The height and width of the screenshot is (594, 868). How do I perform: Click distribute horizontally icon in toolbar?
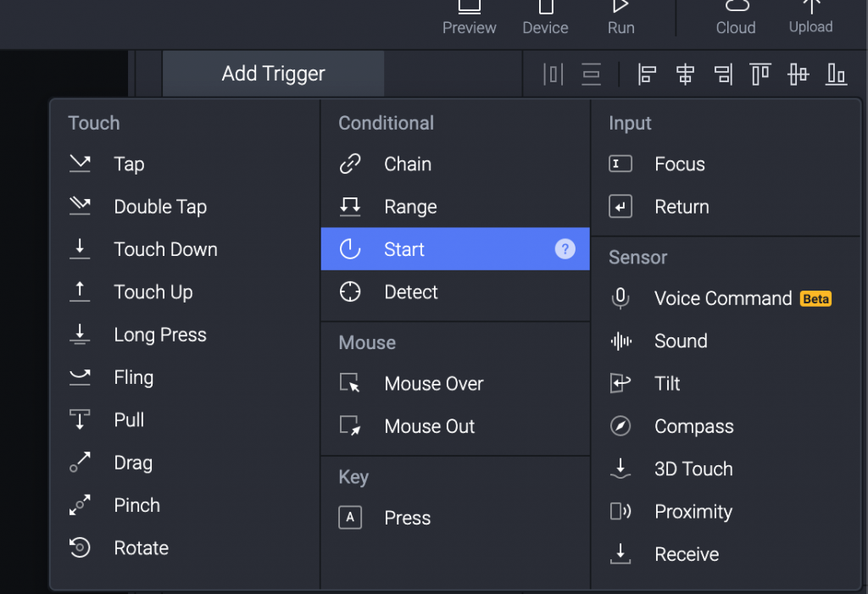pos(553,75)
